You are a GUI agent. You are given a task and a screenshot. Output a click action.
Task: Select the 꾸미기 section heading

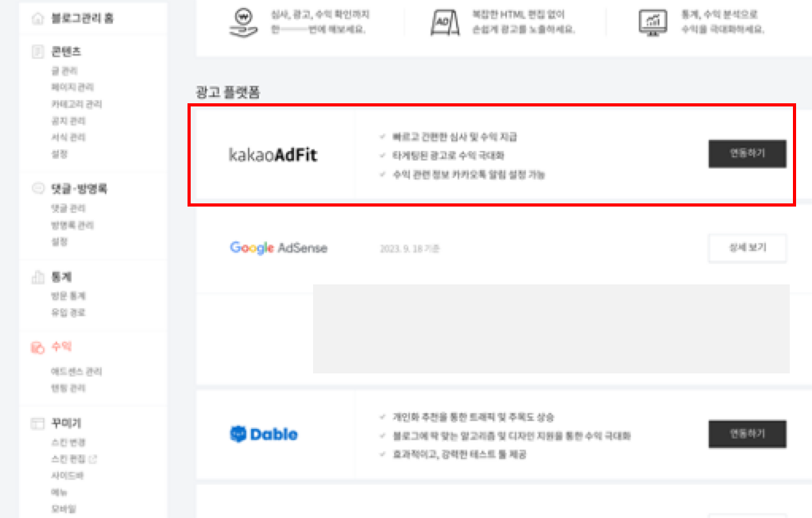66,423
